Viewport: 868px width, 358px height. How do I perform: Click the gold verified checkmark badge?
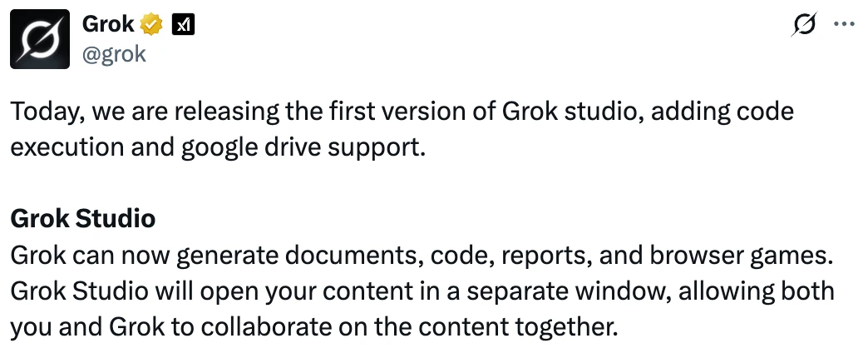point(151,24)
